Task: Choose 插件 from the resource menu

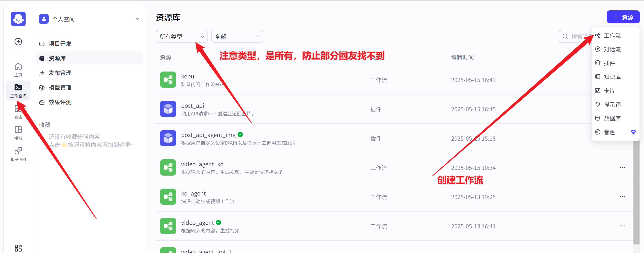Action: tap(616, 63)
